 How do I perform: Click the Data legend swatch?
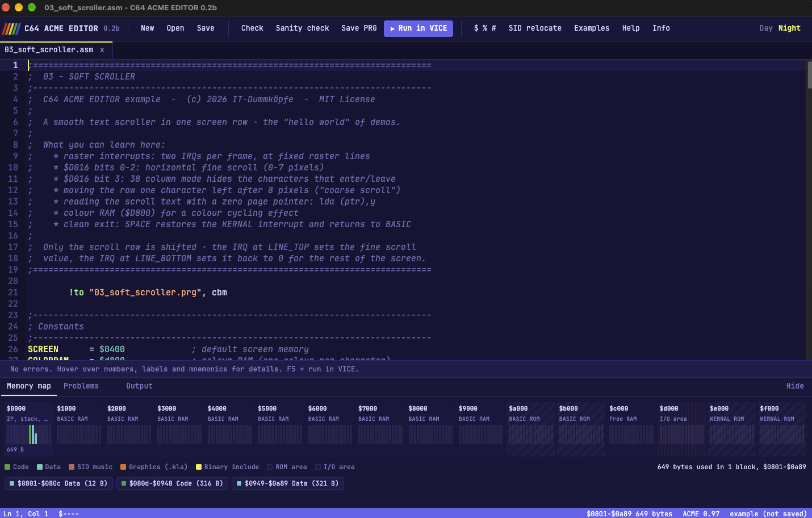click(40, 467)
